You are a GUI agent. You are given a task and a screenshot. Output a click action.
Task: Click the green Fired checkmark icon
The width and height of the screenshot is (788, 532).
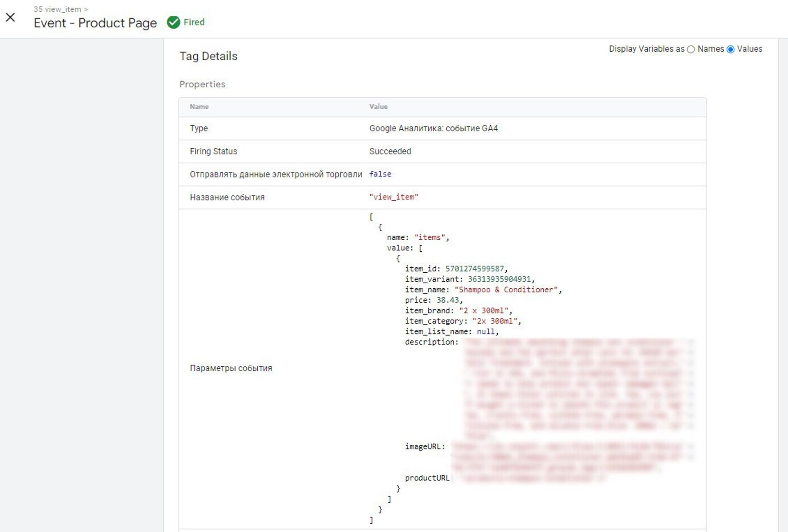(x=173, y=22)
